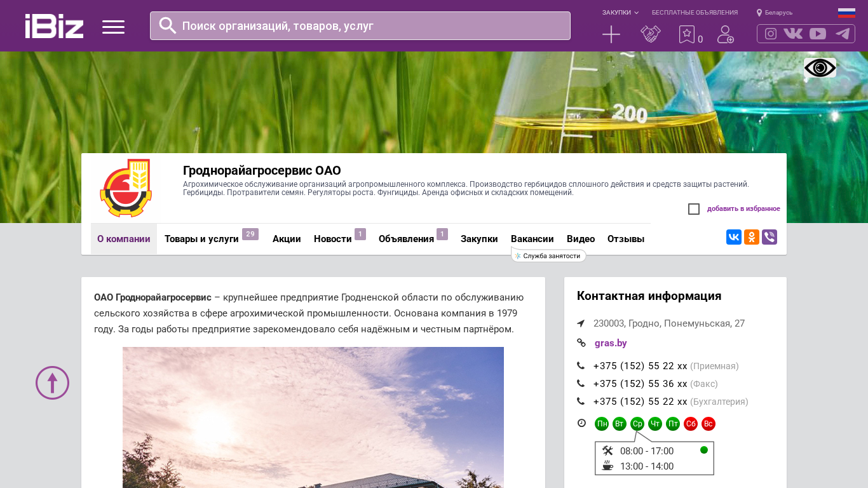
Task: Click the plus add icon in header
Action: 611,34
